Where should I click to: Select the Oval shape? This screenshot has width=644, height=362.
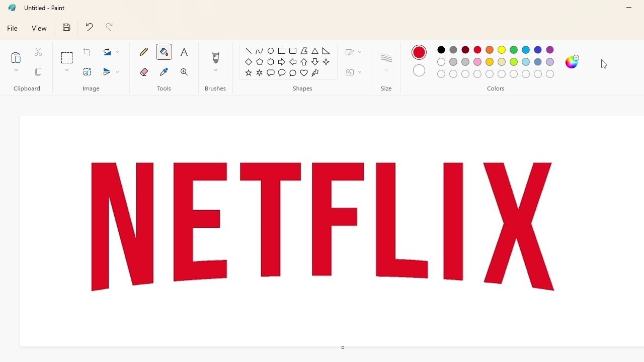(x=271, y=51)
